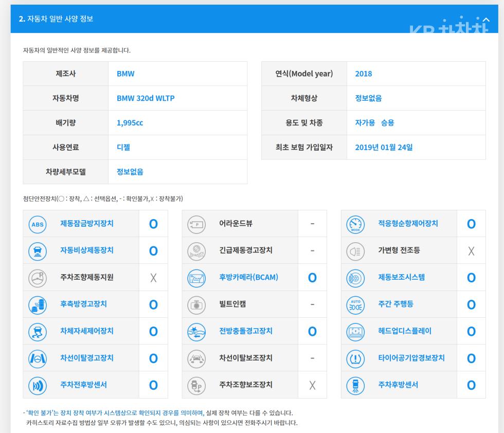Click the 빌트인캠 dashcam icon
The height and width of the screenshot is (433, 504).
[196, 305]
